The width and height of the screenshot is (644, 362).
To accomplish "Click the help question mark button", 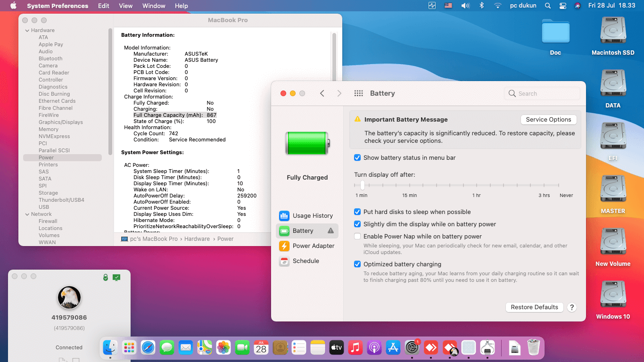I will 572,307.
